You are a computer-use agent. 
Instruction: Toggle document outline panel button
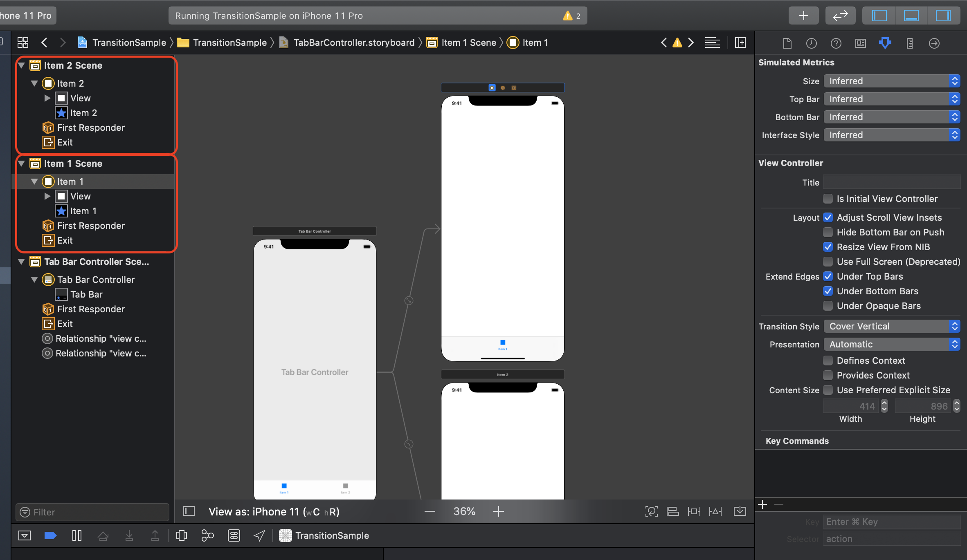pyautogui.click(x=189, y=511)
